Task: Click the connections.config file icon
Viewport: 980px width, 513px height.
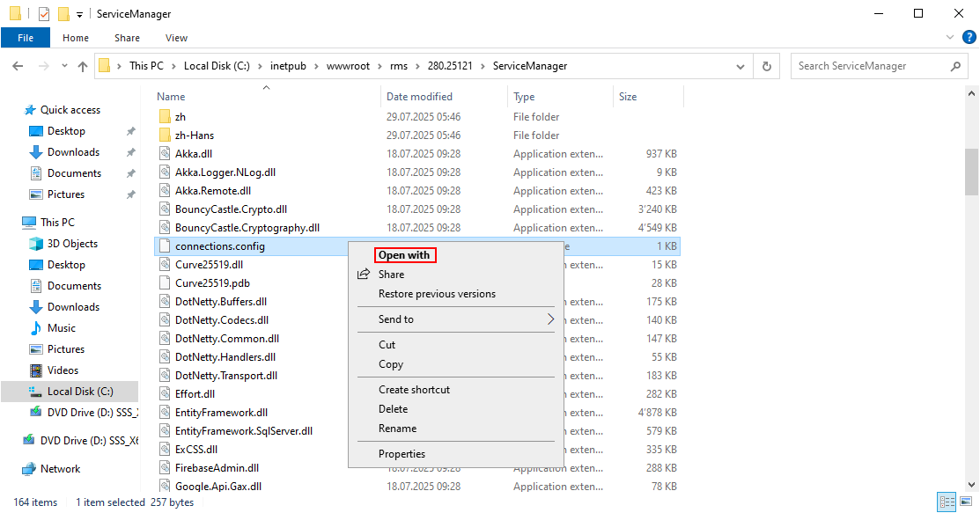Action: coord(165,246)
